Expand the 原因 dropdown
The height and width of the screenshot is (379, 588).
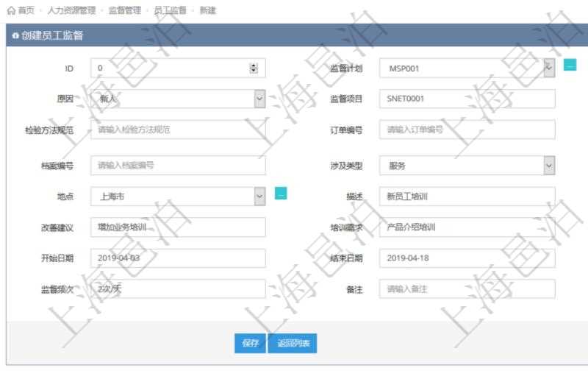259,99
